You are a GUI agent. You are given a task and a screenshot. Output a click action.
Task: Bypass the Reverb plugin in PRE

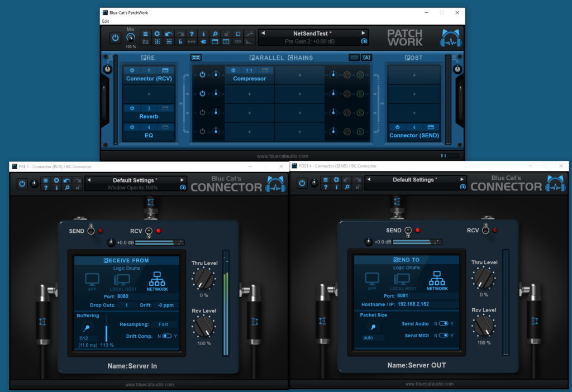pyautogui.click(x=132, y=108)
